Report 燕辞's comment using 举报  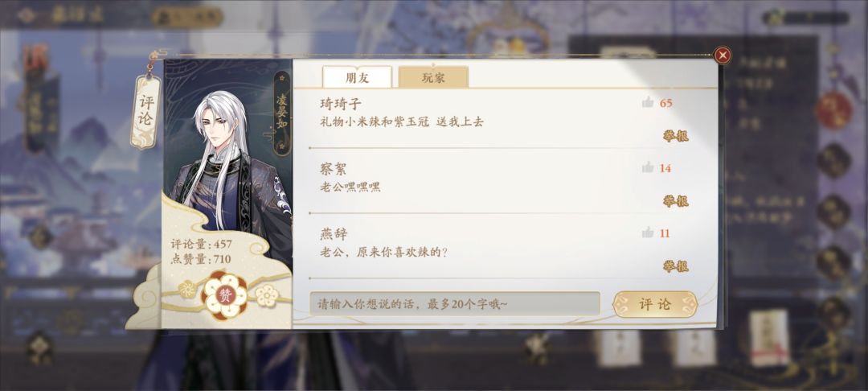click(x=675, y=266)
